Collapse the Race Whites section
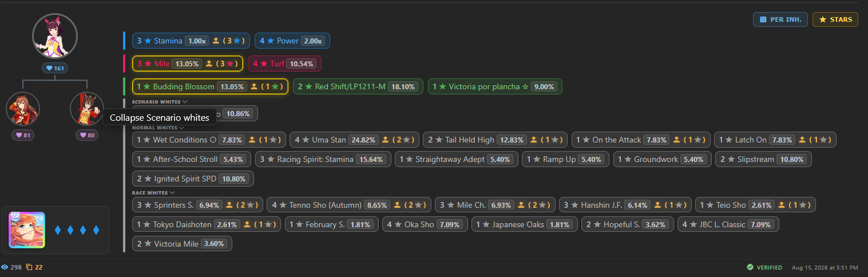Image resolution: width=868 pixels, height=277 pixels. pos(153,193)
